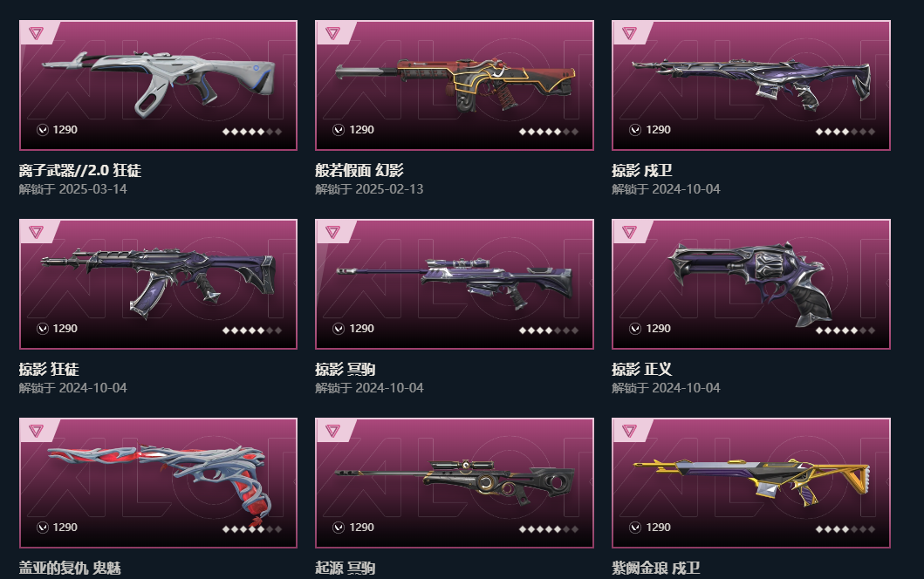The image size is (924, 579).
Task: Click tier badge on 掠影 正义 card
Action: point(629,232)
